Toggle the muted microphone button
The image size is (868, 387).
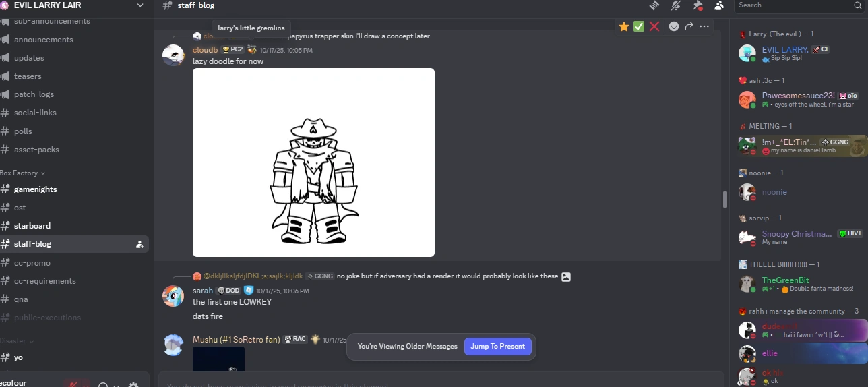73,384
